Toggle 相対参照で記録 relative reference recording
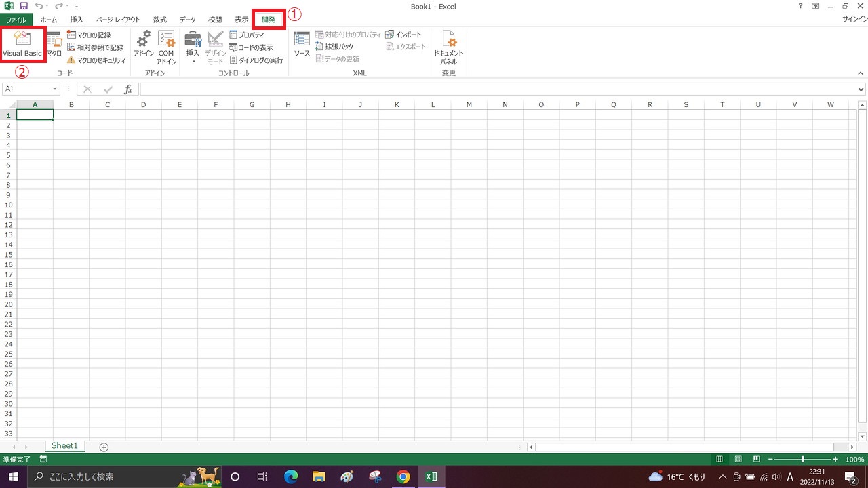This screenshot has height=488, width=868. (x=95, y=47)
